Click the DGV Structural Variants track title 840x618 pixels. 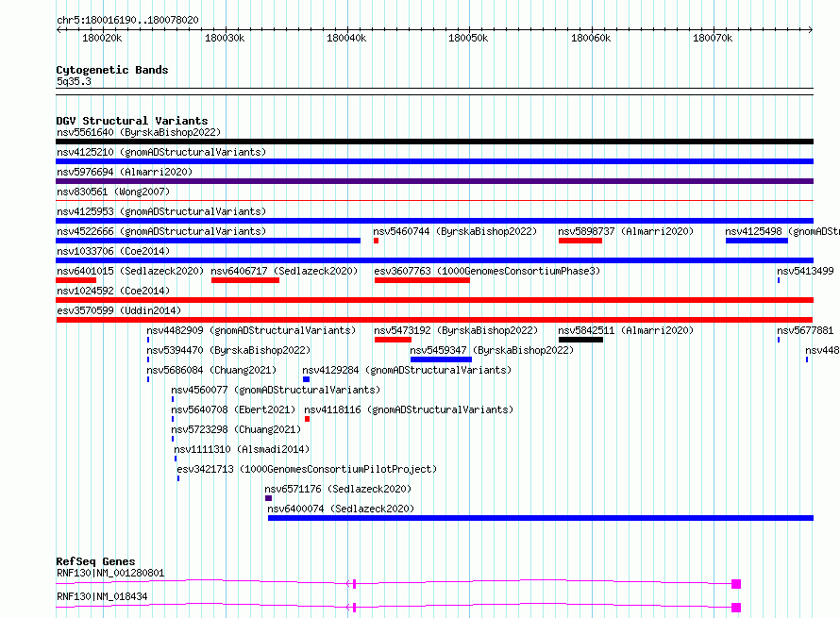tap(132, 121)
